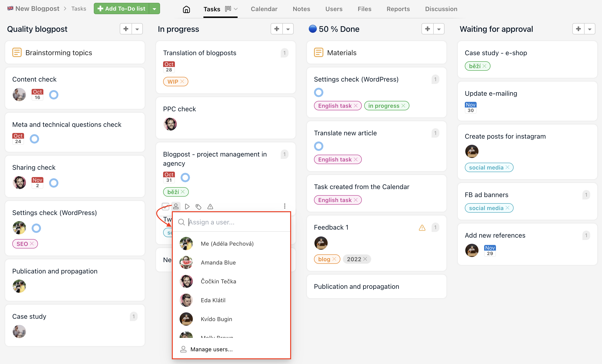Toggle the circular progress indicator on Content check

pyautogui.click(x=53, y=93)
